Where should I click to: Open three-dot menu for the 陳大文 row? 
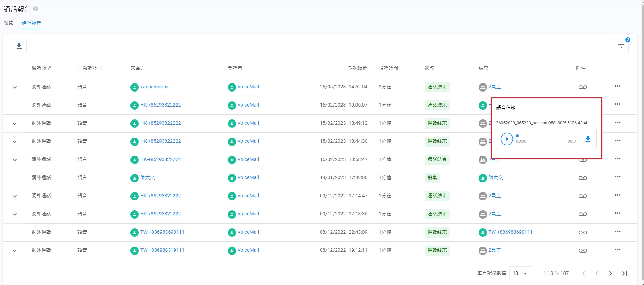coord(617,177)
